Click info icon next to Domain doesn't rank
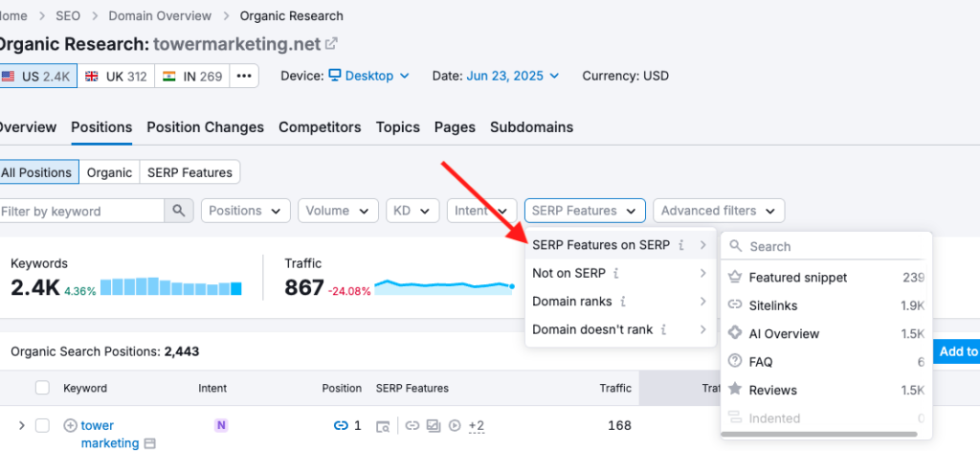The image size is (980, 451). pos(664,329)
